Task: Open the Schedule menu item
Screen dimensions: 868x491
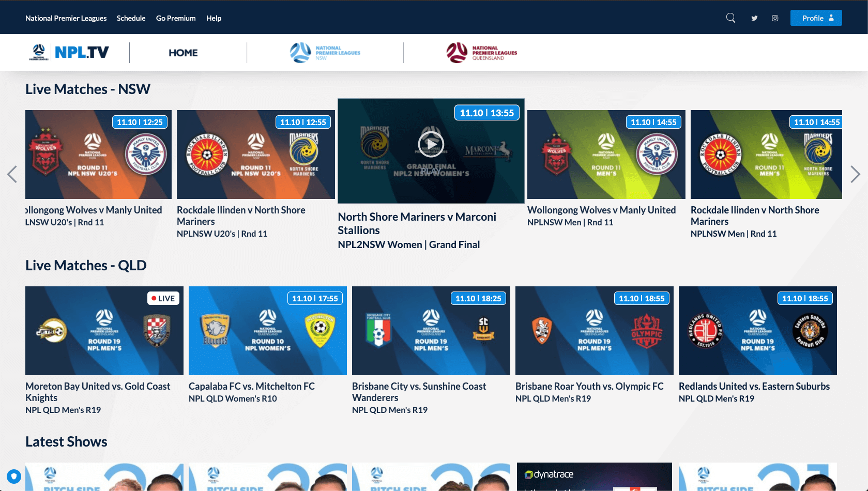Action: click(x=131, y=18)
